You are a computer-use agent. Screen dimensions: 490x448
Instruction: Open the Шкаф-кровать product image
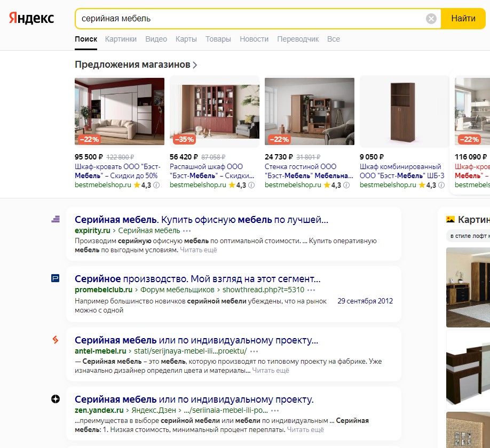pos(120,111)
